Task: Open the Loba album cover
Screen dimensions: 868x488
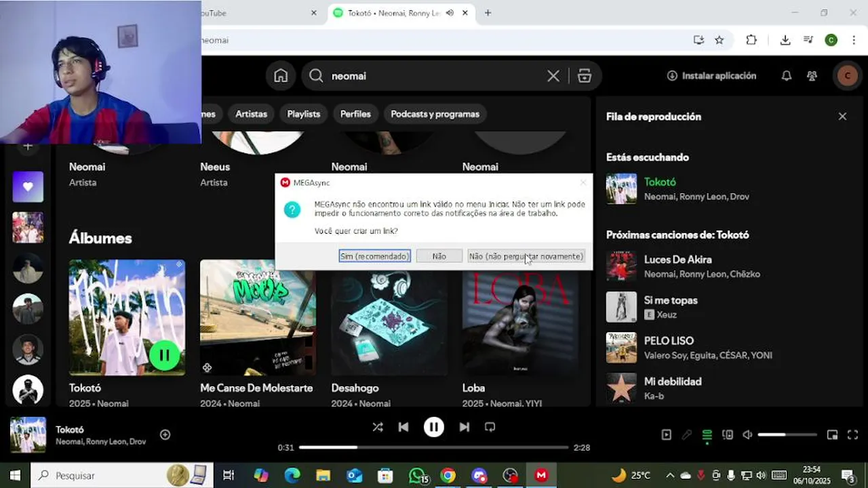Action: (520, 317)
